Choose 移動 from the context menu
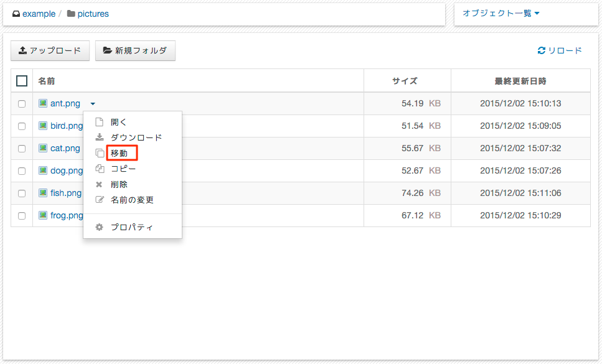The width and height of the screenshot is (602, 364). [119, 153]
